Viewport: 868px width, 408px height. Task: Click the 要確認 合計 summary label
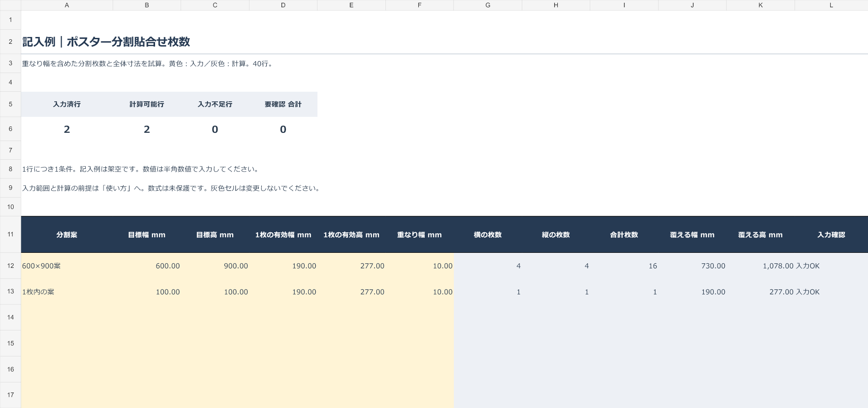coord(283,104)
